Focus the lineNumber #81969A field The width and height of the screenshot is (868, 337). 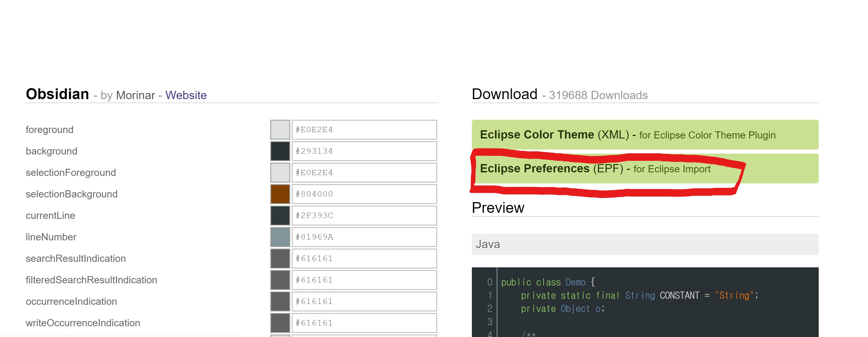coord(364,237)
